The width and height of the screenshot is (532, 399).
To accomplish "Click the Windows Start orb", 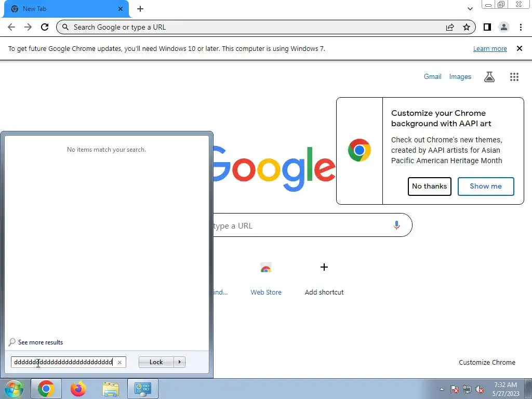I will coord(14,389).
